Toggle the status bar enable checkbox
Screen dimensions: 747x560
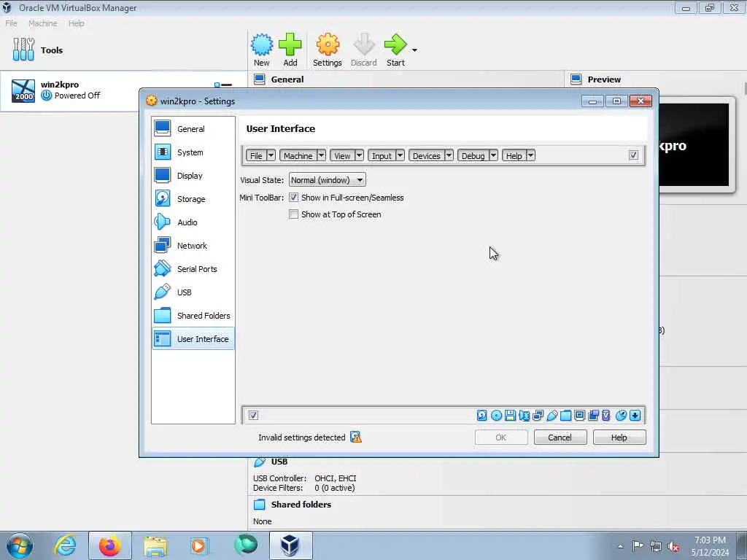pyautogui.click(x=253, y=415)
